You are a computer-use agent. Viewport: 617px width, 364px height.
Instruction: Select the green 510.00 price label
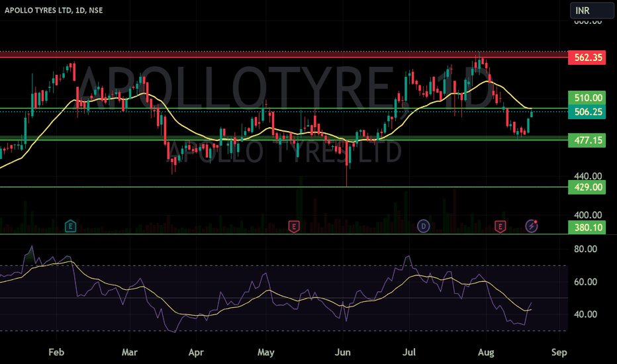[x=587, y=97]
